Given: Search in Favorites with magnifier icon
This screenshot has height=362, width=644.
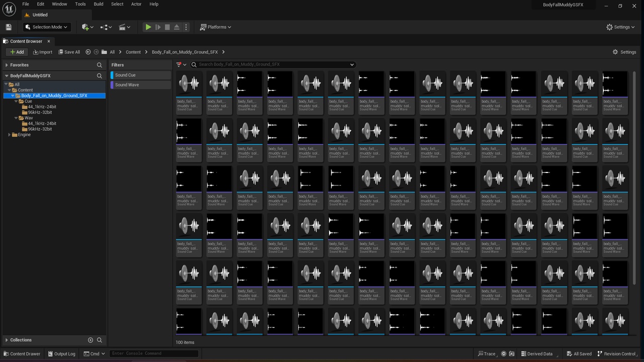Looking at the screenshot, I should coord(100,65).
